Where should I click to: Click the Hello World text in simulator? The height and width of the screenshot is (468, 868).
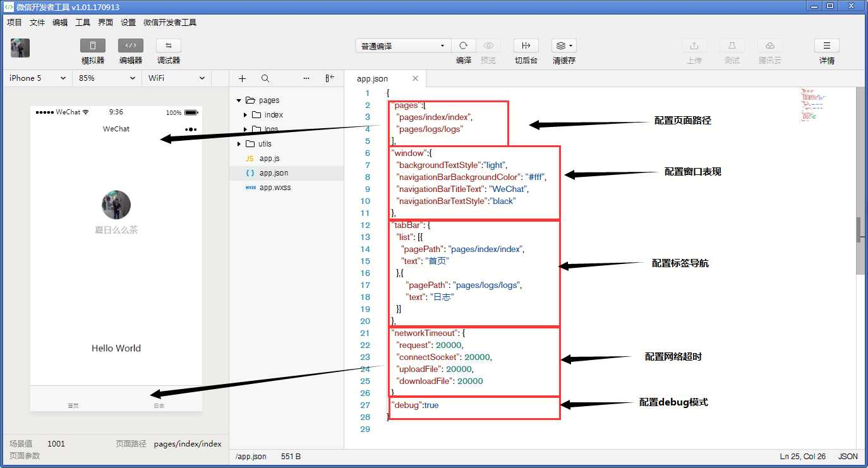tap(116, 348)
